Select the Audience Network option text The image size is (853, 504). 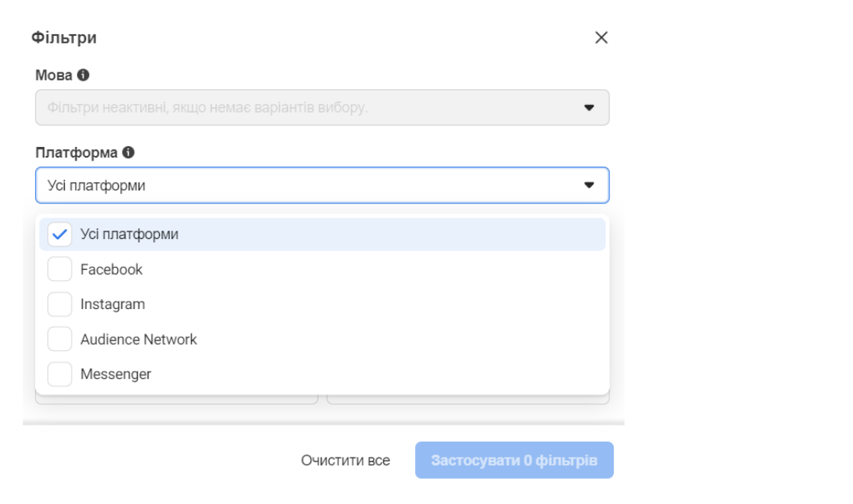pos(139,340)
